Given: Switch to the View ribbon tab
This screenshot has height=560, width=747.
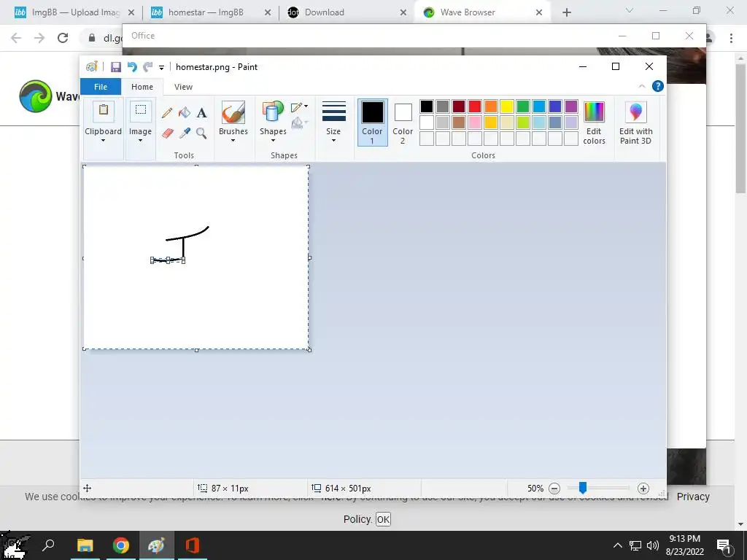Looking at the screenshot, I should coord(183,87).
